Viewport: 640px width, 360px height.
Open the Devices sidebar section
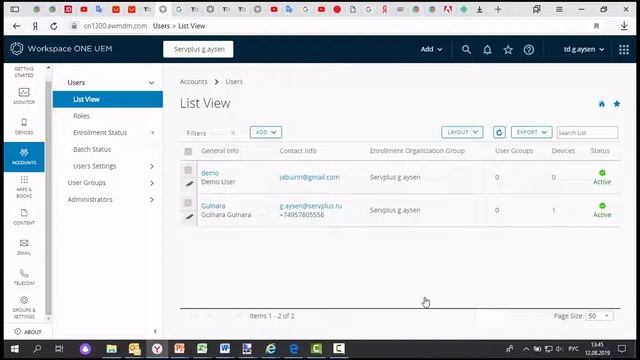pyautogui.click(x=24, y=126)
